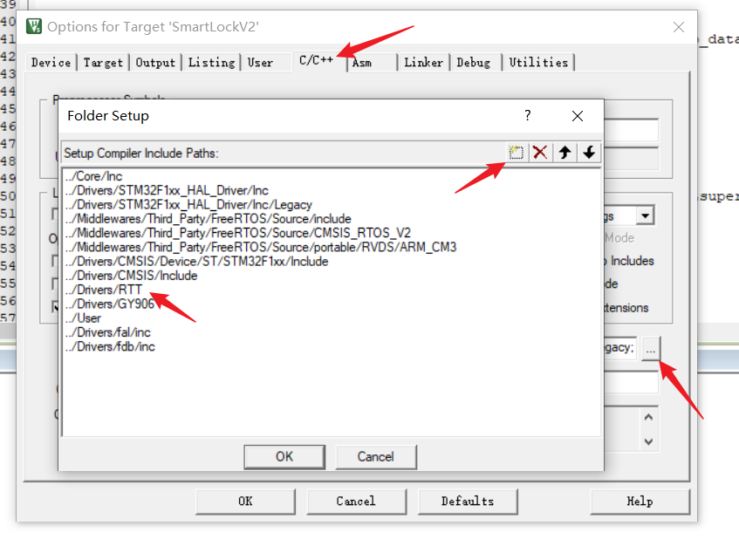
Task: Click the Keil uVision logo in title bar
Action: pyautogui.click(x=33, y=27)
